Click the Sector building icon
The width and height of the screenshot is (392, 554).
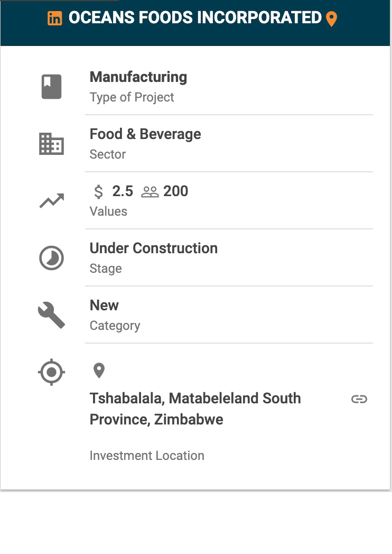point(52,144)
